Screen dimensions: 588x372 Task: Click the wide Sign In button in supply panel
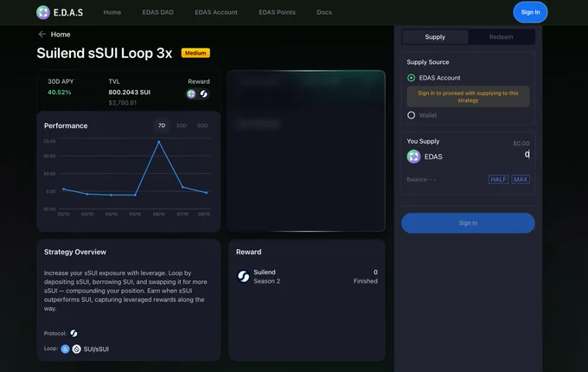pos(468,223)
